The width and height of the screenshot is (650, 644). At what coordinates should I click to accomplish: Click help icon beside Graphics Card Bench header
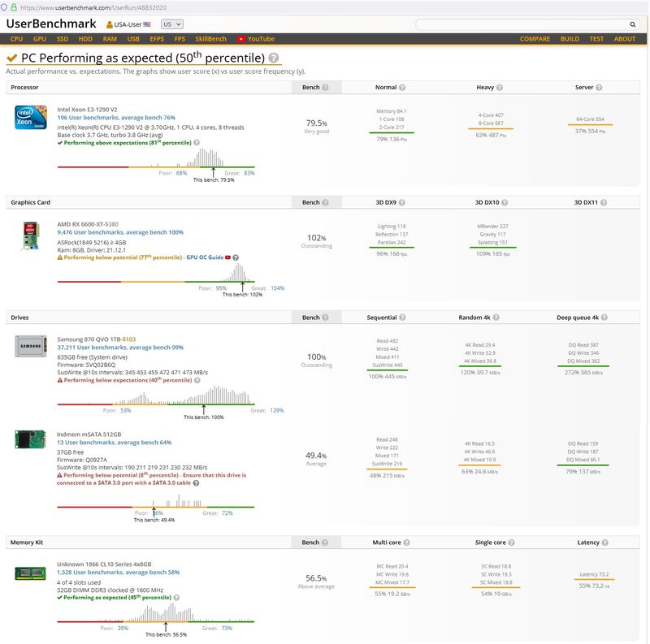326,203
